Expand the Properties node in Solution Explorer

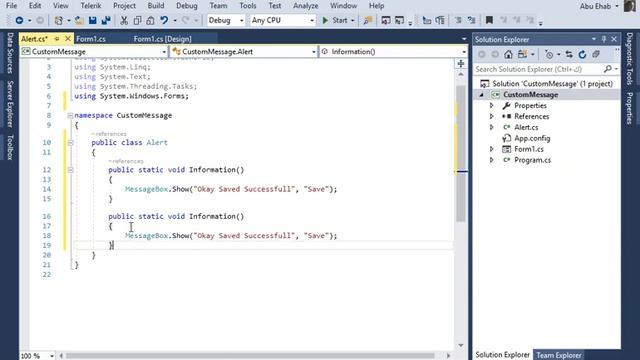[x=492, y=106]
